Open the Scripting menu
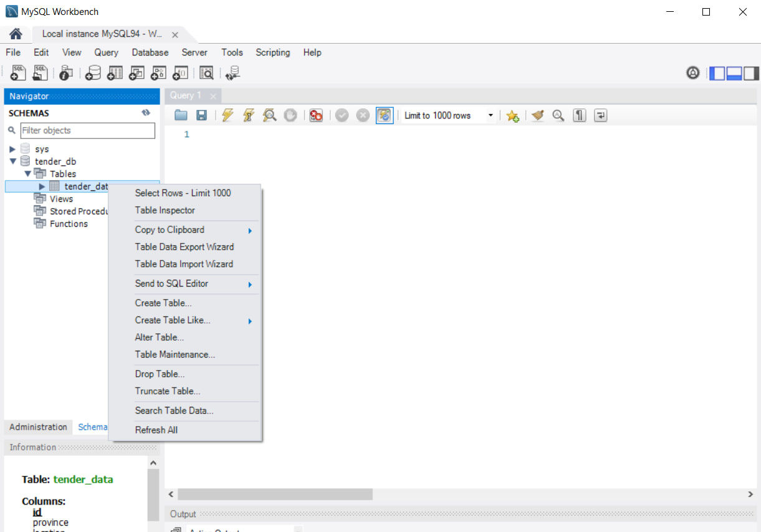The height and width of the screenshot is (532, 761). pyautogui.click(x=273, y=52)
